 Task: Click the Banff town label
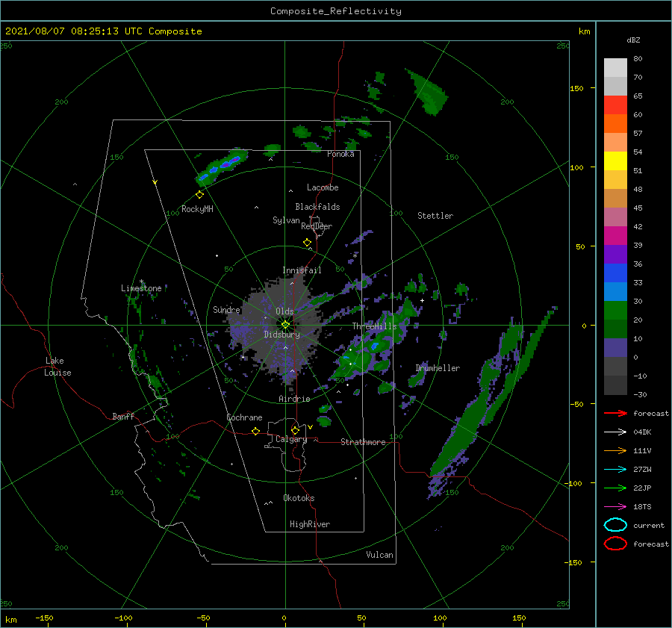123,416
